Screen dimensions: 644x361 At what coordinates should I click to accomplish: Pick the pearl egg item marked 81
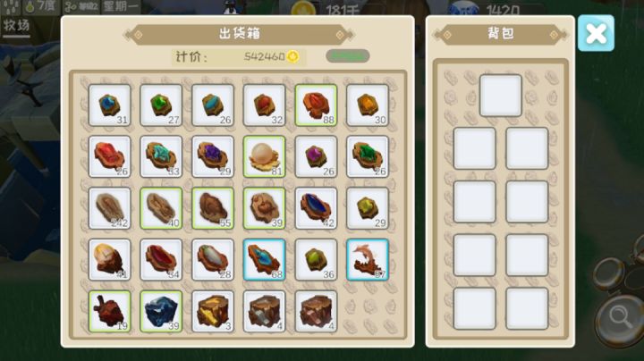264,156
